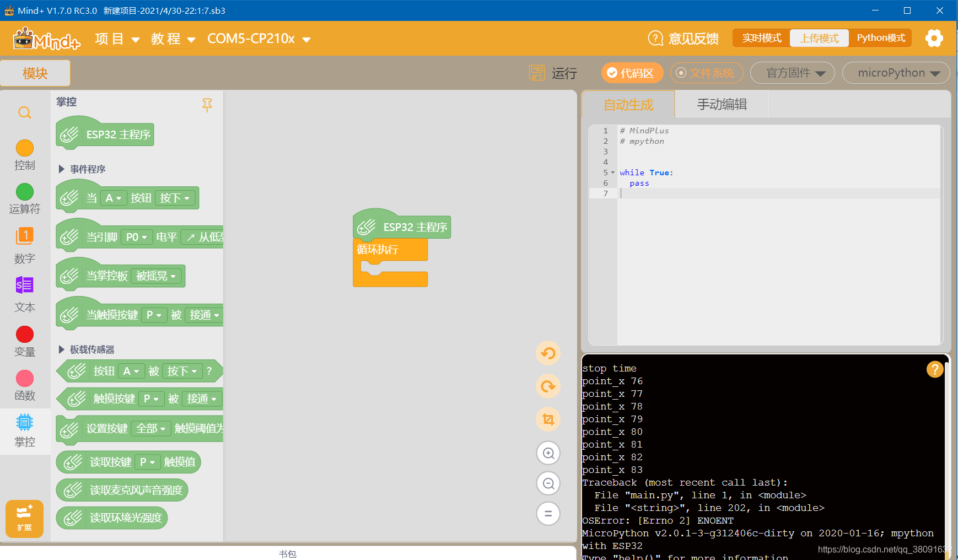This screenshot has width=958, height=560.
Task: Click the redo arrow on workspace
Action: (548, 386)
